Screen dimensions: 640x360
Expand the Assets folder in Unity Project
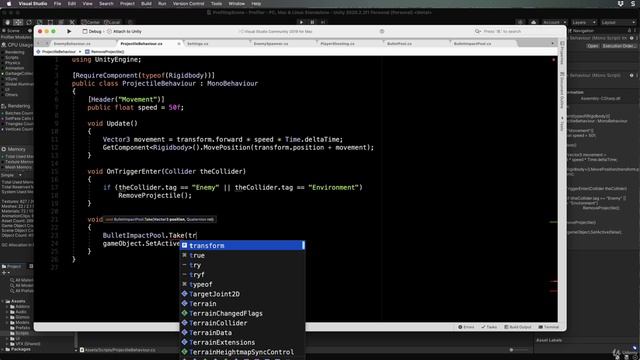click(x=3, y=301)
